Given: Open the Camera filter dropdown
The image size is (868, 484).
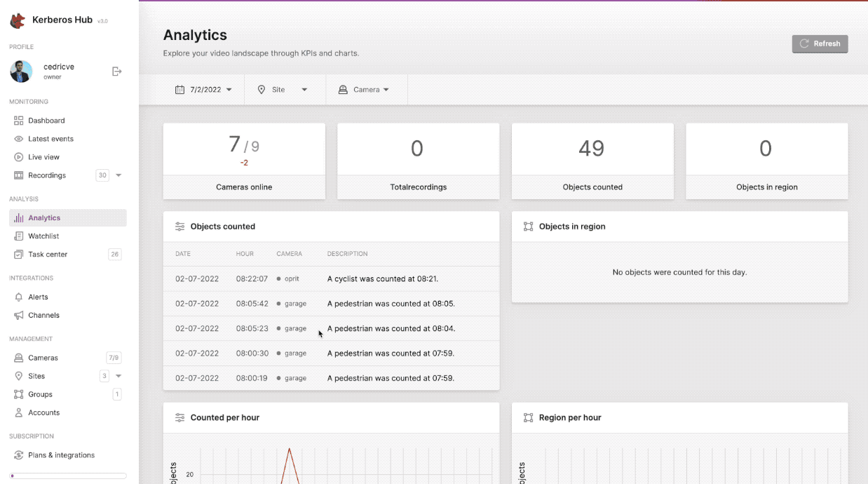Looking at the screenshot, I should click(366, 89).
